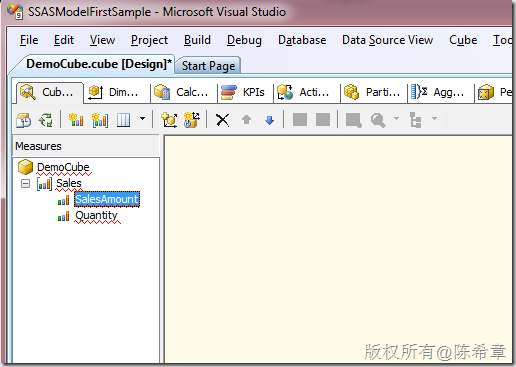The image size is (516, 367).
Task: Select the Aggregations tab
Action: [x=440, y=92]
